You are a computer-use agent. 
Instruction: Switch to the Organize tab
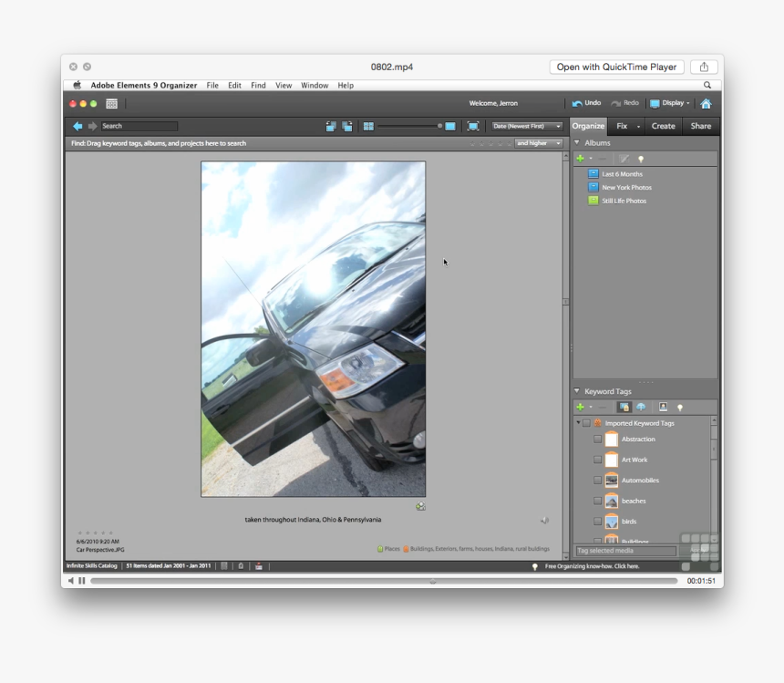coord(589,126)
